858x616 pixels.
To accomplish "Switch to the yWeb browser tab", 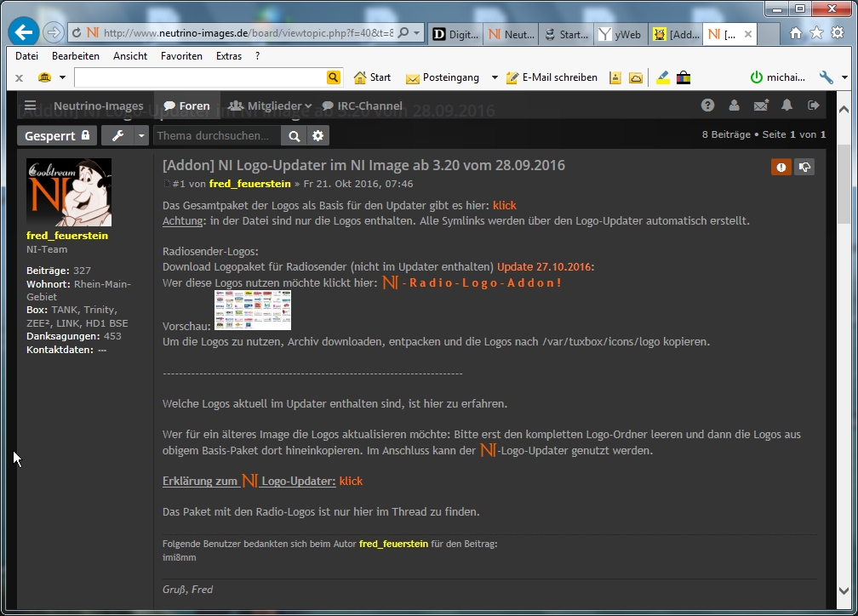I will click(x=620, y=34).
